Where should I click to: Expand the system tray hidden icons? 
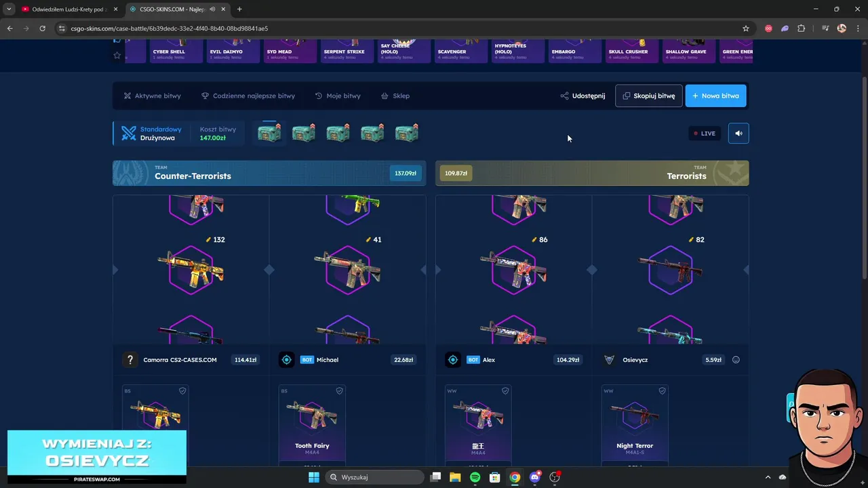[768, 477]
